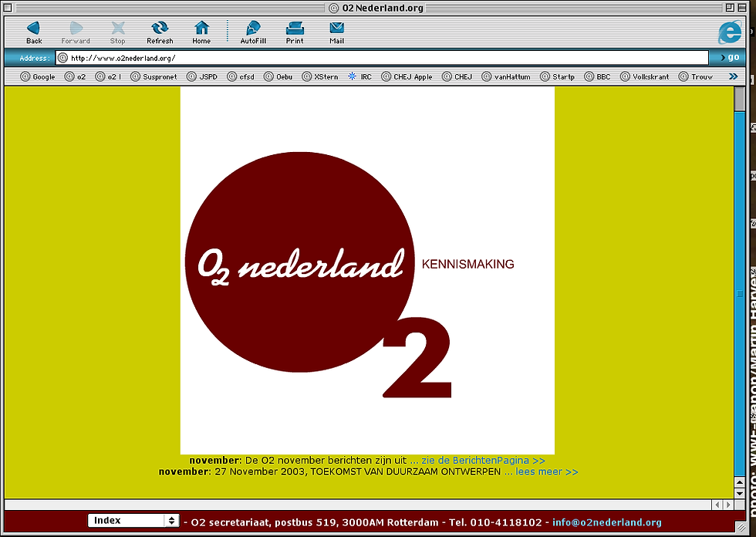Viewport: 756px width, 537px height.
Task: Click the O2 nederland logo circle
Action: pos(299,262)
